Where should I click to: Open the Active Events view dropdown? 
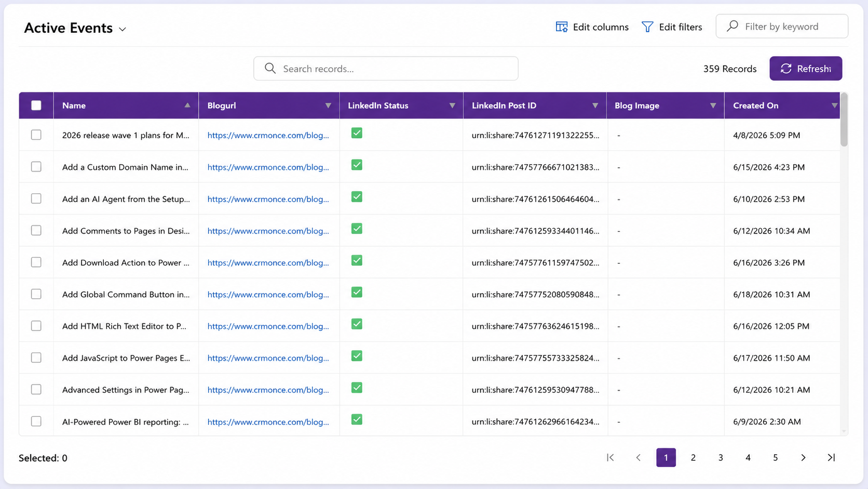pos(123,29)
